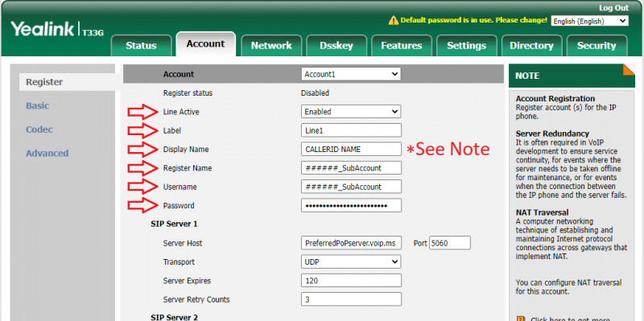The height and width of the screenshot is (321, 644).
Task: Click the Register status label
Action: 188,93
